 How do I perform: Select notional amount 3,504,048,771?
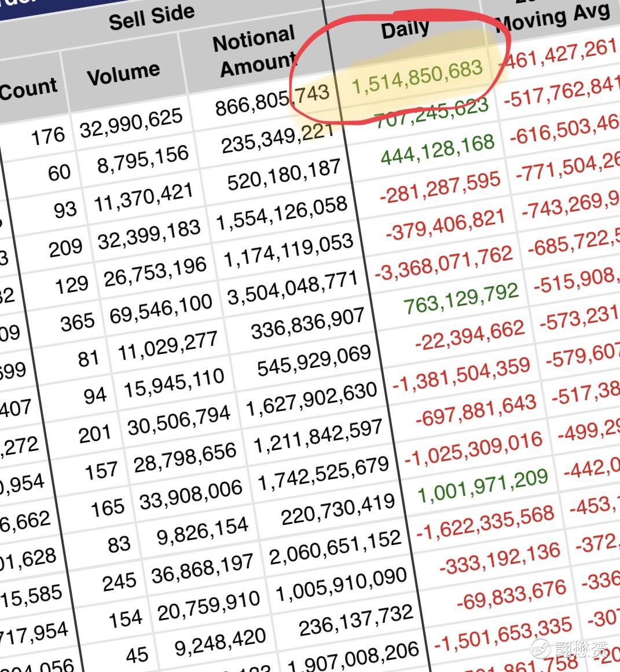coord(292,287)
